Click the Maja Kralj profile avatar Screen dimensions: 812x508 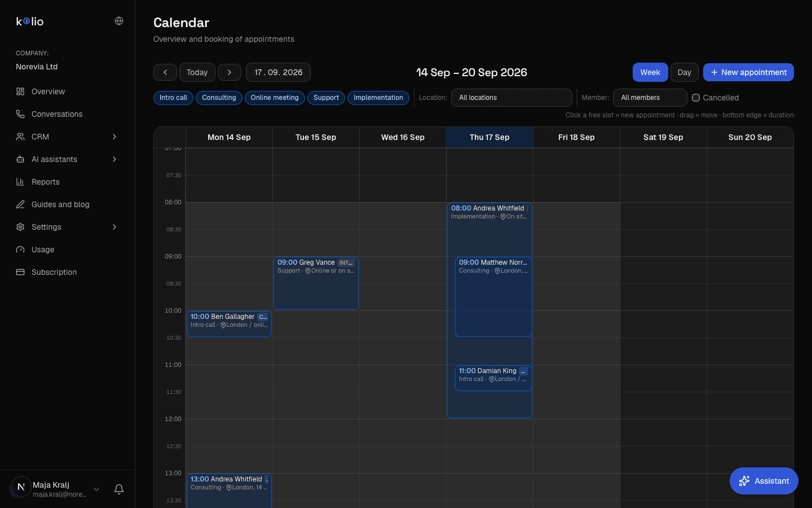21,487
